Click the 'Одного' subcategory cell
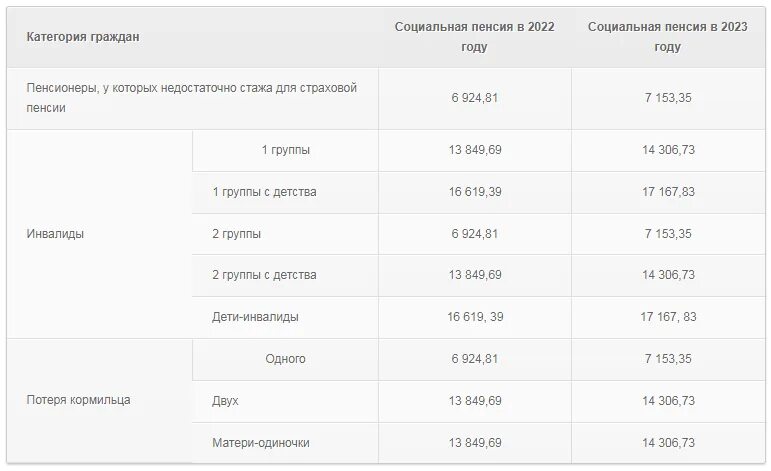 tap(285, 359)
